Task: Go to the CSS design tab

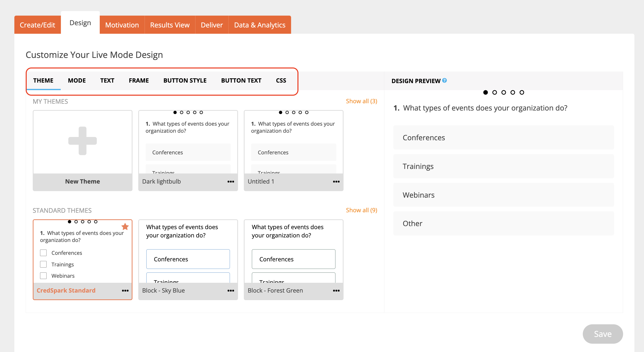Action: (x=281, y=81)
